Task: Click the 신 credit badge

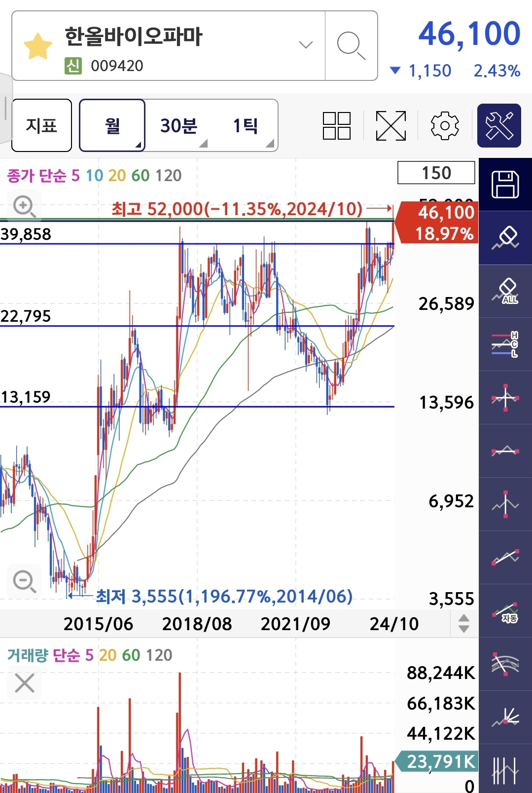Action: [x=73, y=66]
